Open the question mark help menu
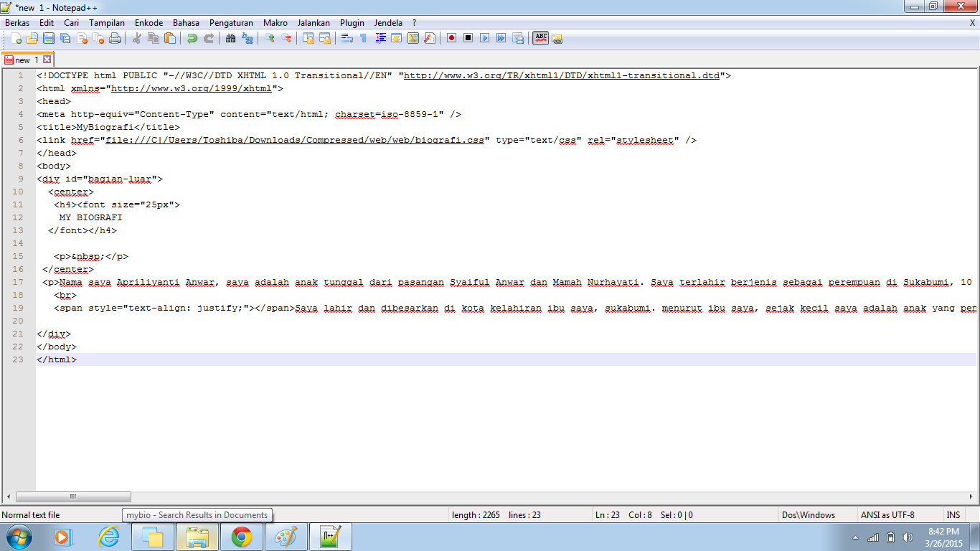Viewport: 980px width, 551px height. coord(414,23)
